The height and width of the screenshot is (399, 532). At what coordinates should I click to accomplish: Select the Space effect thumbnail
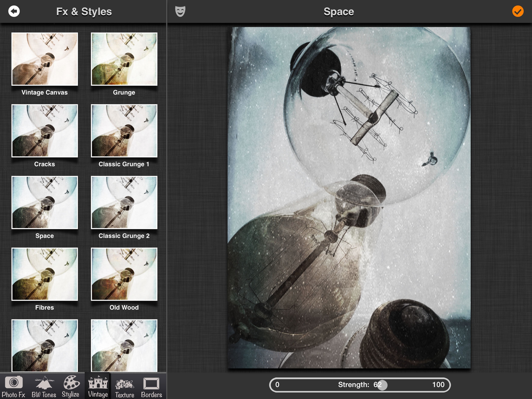pyautogui.click(x=45, y=203)
